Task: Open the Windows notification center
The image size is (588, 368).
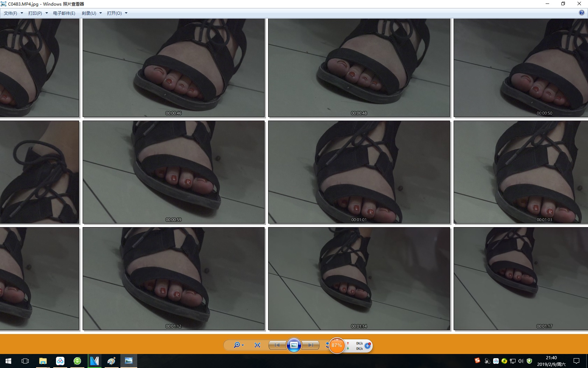Action: pos(576,361)
